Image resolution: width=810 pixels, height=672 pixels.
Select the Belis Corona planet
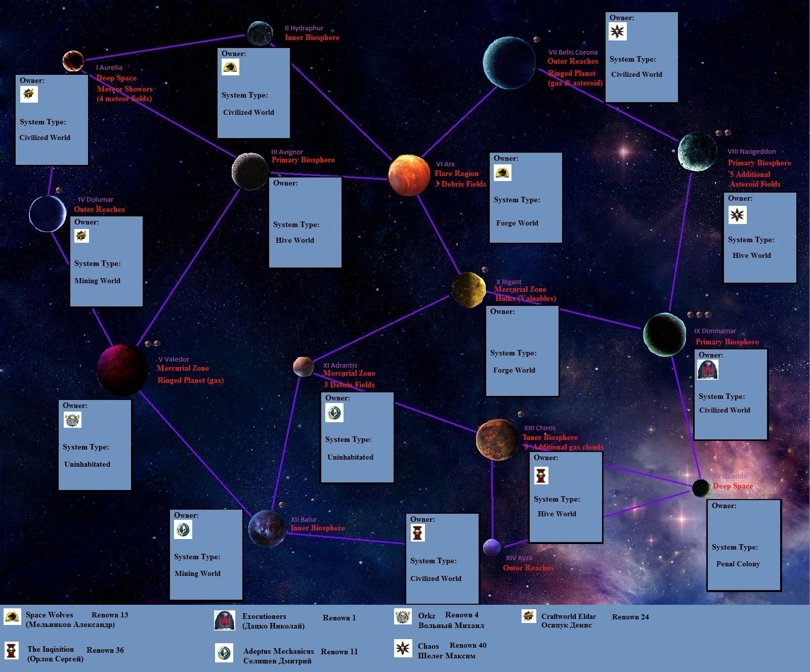[509, 63]
